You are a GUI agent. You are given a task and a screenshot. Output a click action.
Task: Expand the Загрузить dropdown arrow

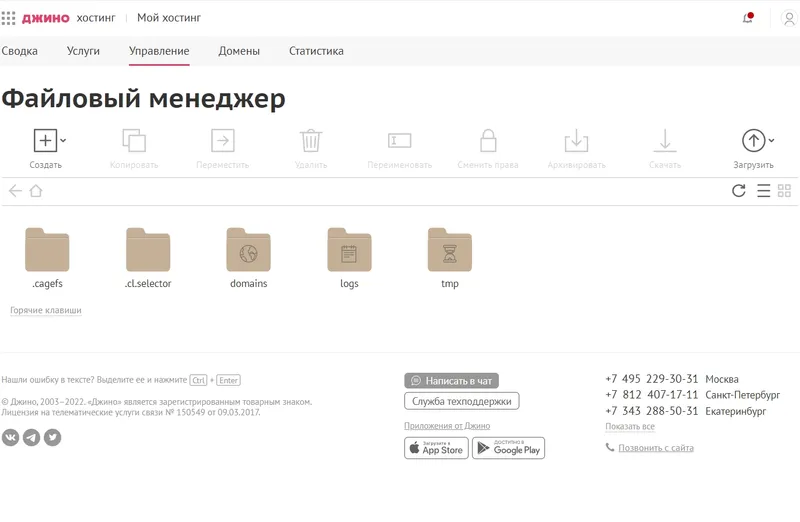tap(771, 140)
